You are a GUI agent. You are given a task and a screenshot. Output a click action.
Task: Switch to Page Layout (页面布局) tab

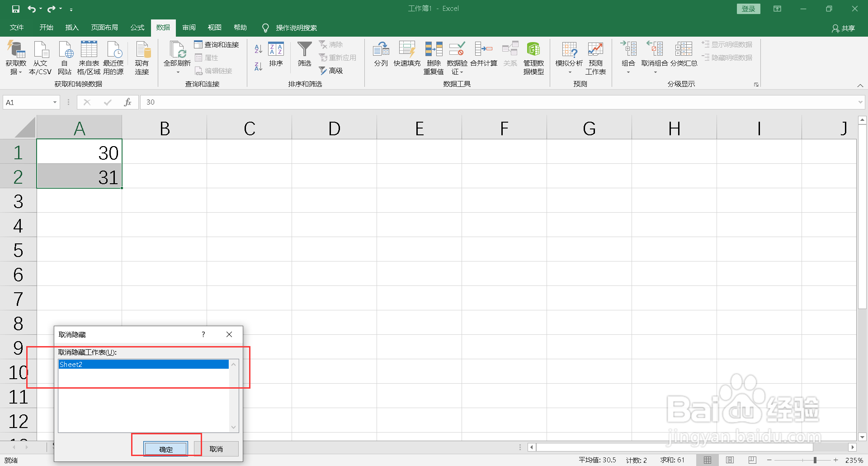pyautogui.click(x=104, y=28)
